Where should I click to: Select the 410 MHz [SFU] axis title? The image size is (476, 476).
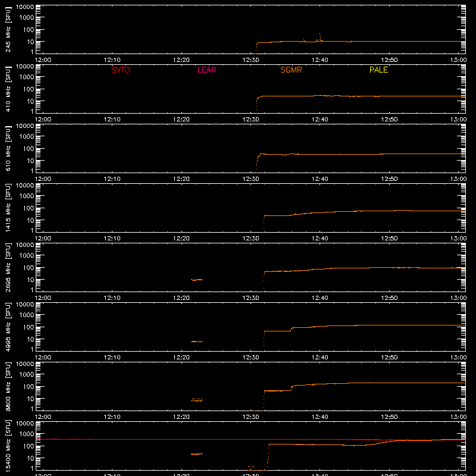tap(8, 89)
